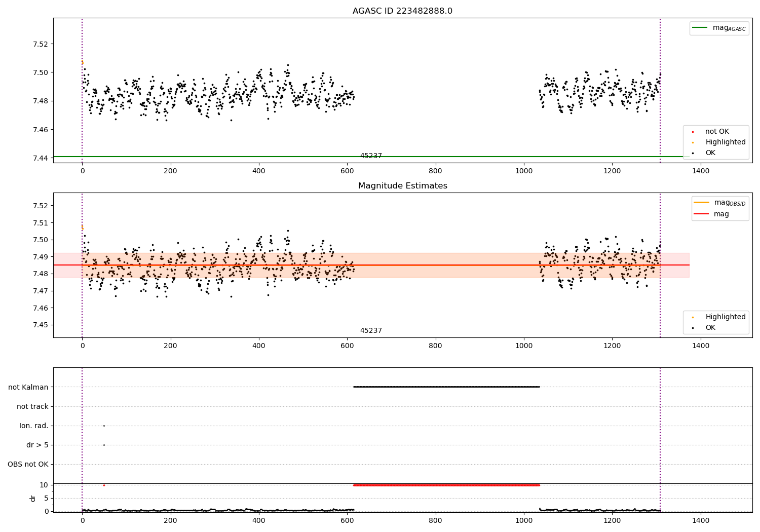Click the red line sample beside 'mag' legend
This screenshot has height=532, width=760.
[701, 214]
